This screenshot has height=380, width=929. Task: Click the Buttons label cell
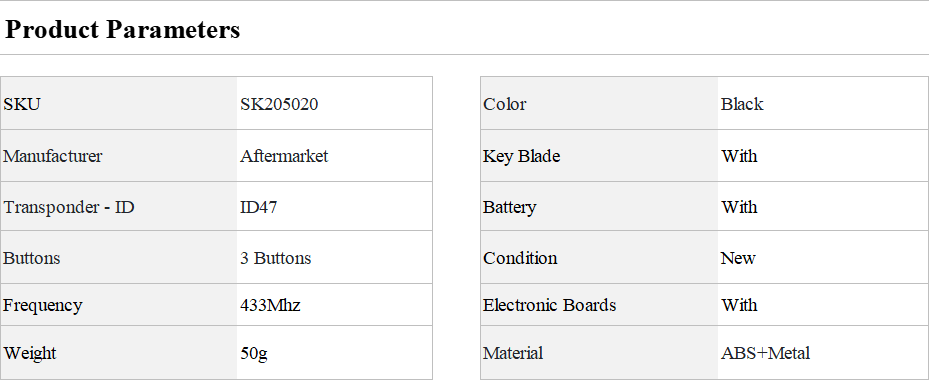[118, 257]
